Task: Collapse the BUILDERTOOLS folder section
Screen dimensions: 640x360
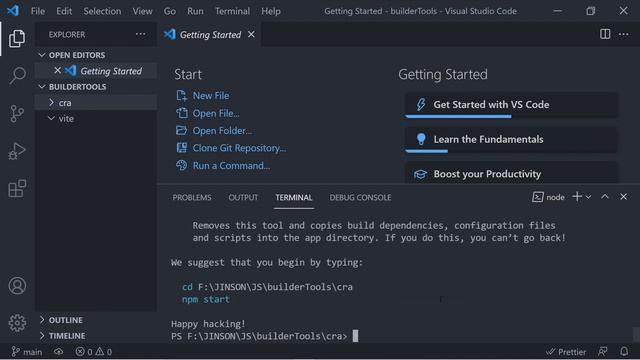Action: pos(42,87)
